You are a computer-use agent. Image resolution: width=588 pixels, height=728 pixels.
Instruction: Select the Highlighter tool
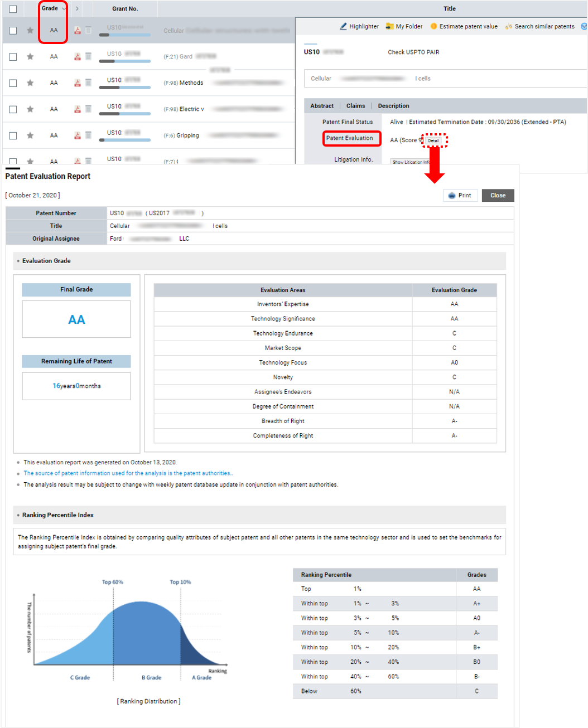click(x=359, y=26)
